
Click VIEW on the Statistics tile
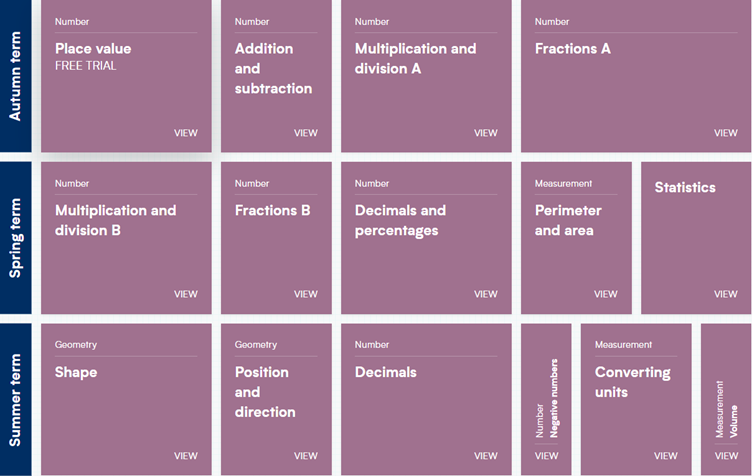(725, 294)
